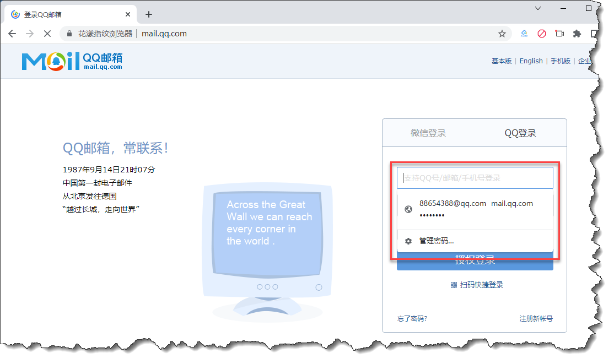Open the 基本版 link
The width and height of the screenshot is (614, 364).
click(x=502, y=61)
